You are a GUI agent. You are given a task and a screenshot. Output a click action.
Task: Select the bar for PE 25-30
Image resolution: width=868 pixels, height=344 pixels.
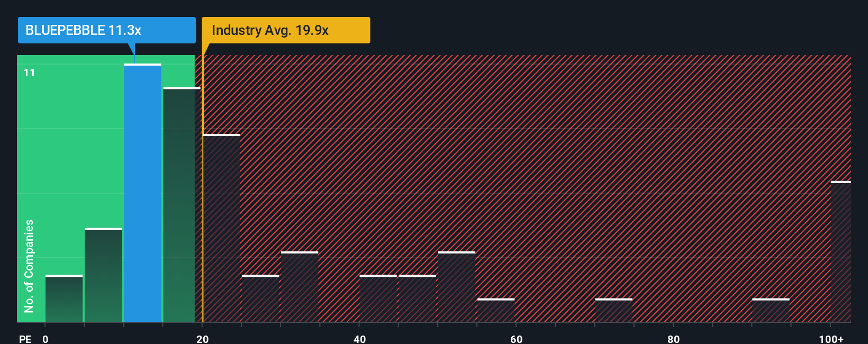coord(260,298)
